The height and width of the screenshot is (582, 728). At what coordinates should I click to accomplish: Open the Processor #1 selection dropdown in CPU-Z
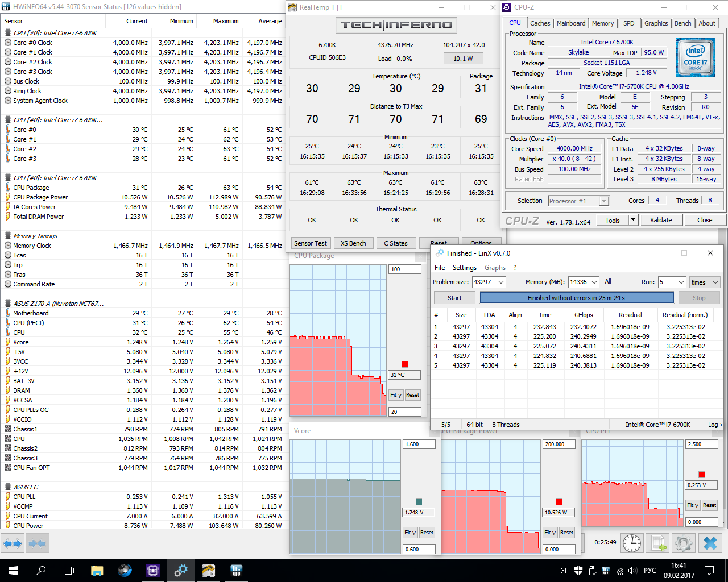(x=578, y=201)
